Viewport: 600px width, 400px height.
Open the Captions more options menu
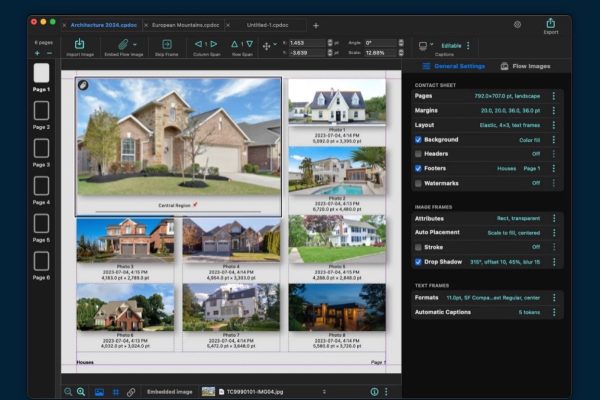coord(468,46)
